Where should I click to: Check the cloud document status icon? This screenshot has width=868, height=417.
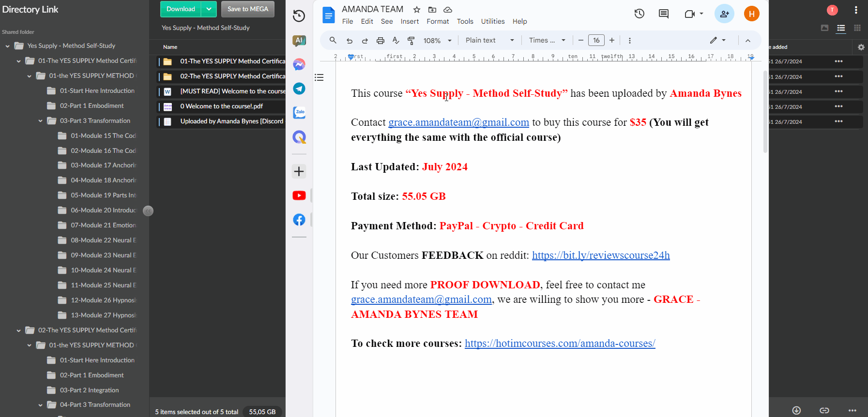[448, 10]
